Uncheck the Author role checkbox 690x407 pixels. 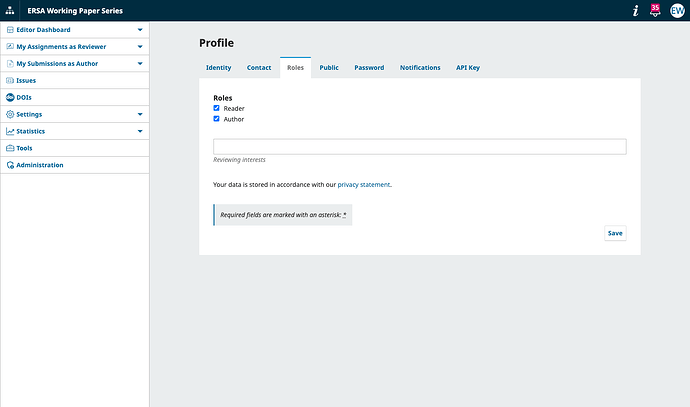216,119
